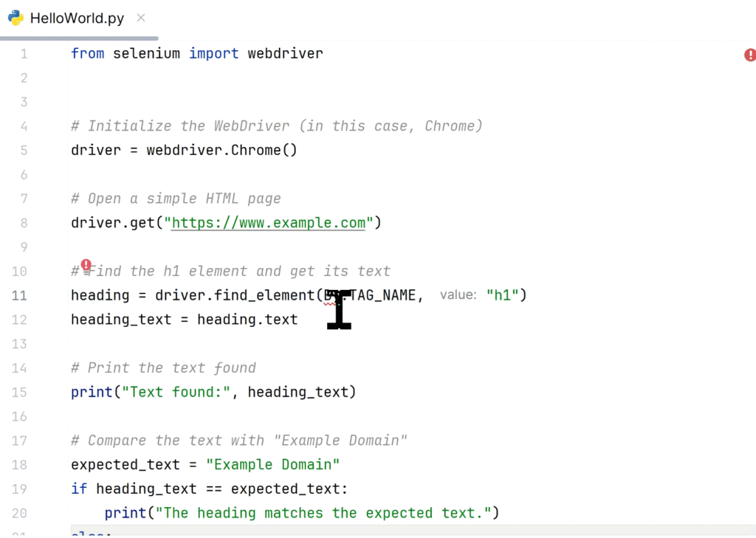Click "The heading matches the expected text." string

(x=323, y=513)
